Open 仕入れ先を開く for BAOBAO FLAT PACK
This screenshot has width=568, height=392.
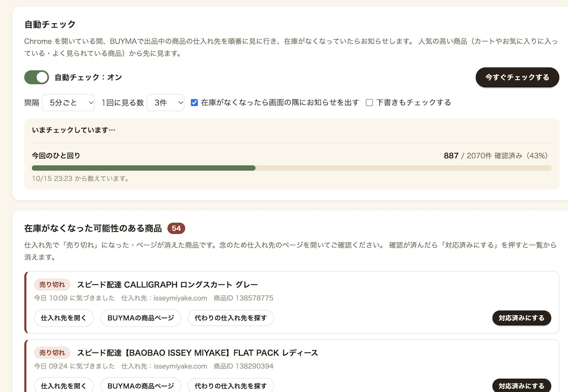click(64, 386)
